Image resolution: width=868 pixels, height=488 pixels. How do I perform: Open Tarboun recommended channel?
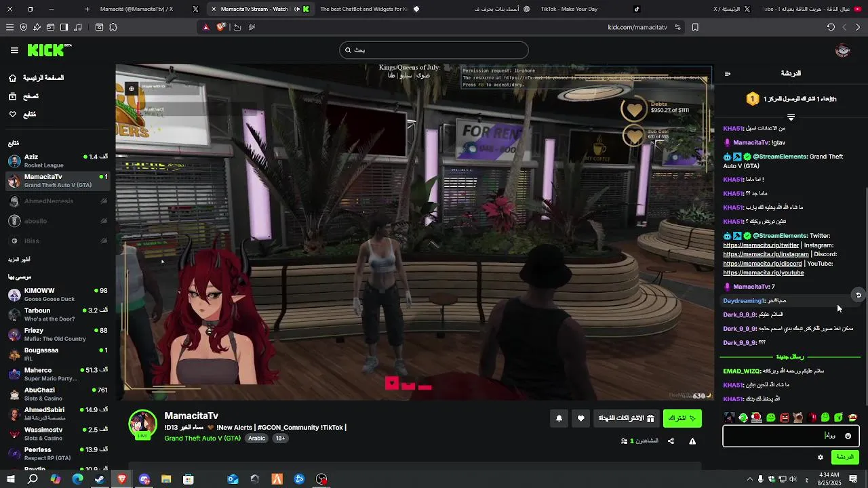(58, 314)
